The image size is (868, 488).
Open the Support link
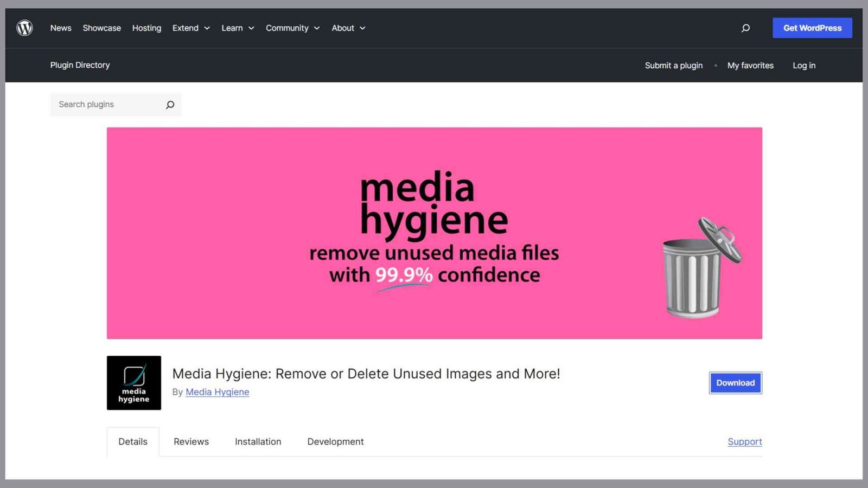(745, 442)
